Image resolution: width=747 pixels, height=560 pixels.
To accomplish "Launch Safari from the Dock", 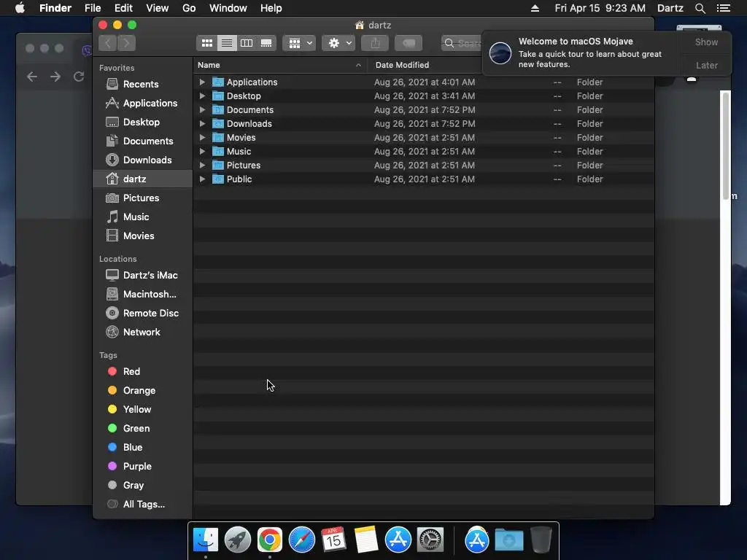I will point(301,540).
